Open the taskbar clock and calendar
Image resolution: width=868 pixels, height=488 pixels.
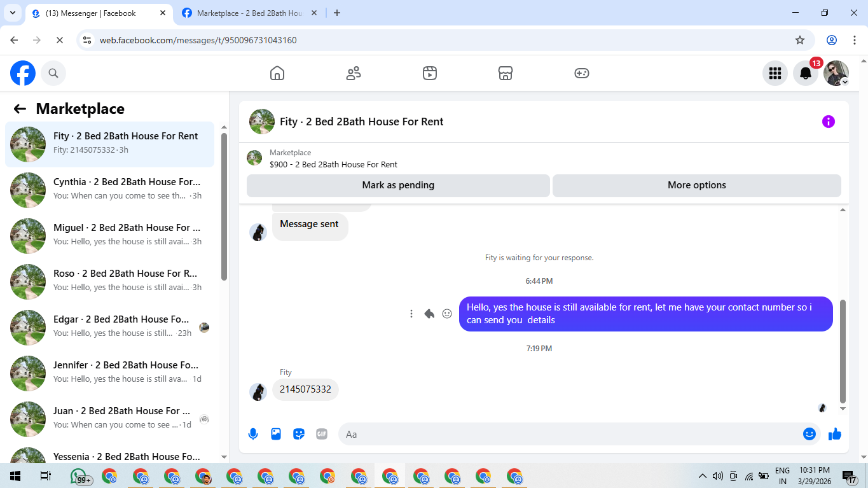(x=815, y=476)
